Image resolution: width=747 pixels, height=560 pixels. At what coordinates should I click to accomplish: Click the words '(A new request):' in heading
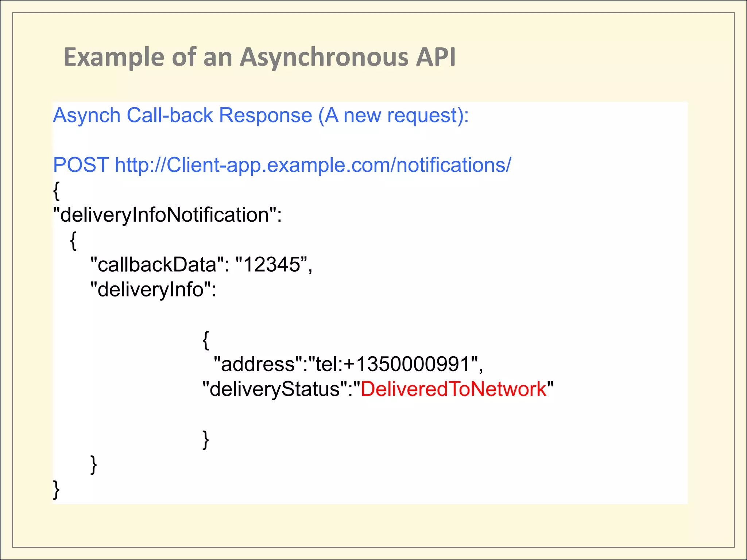[393, 116]
